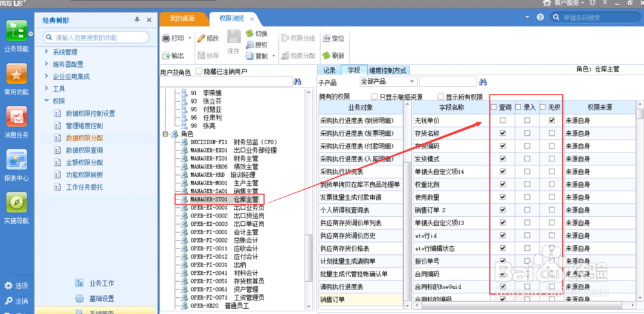
Task: Open the 业务工作 section
Action: 95,283
